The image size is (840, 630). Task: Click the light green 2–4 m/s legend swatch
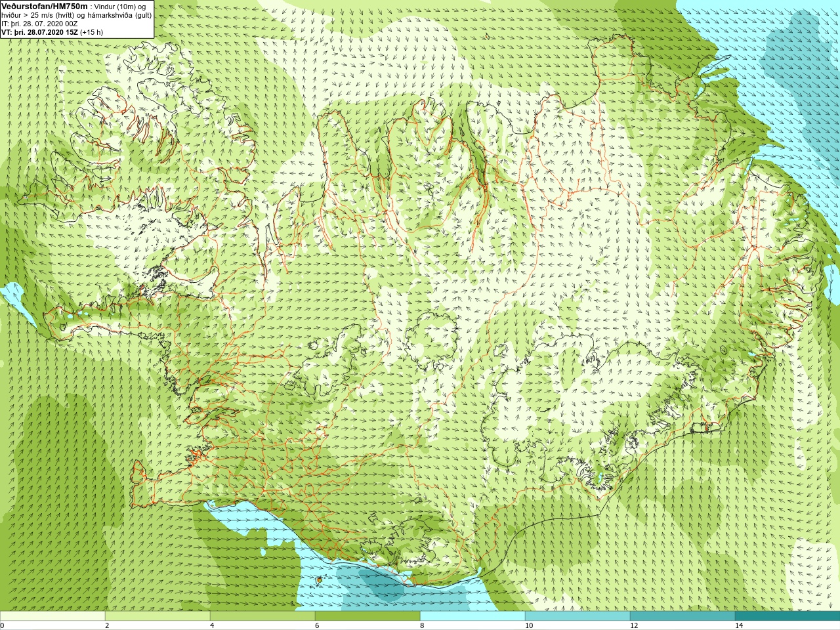tap(157, 616)
